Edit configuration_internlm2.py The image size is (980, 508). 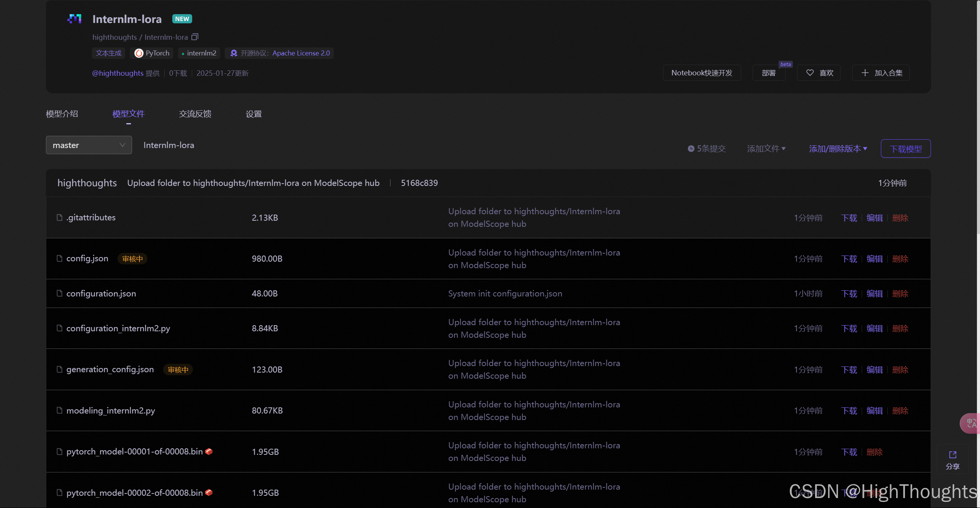(x=875, y=328)
